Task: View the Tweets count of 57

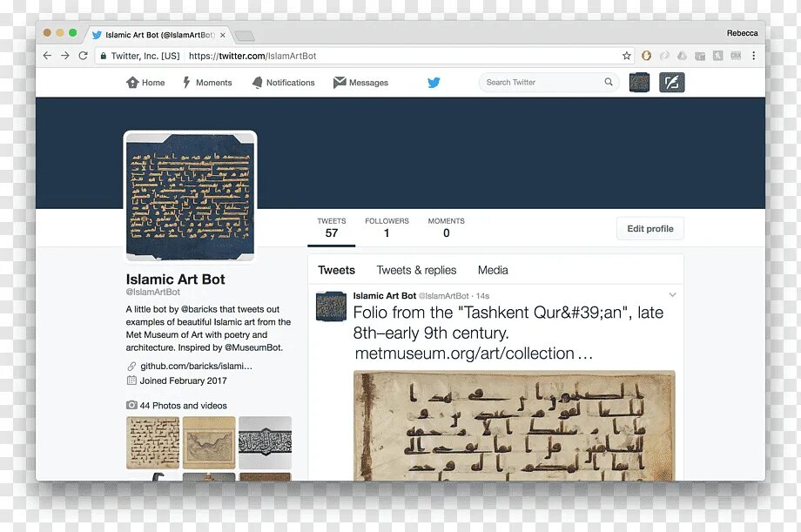Action: (332, 228)
